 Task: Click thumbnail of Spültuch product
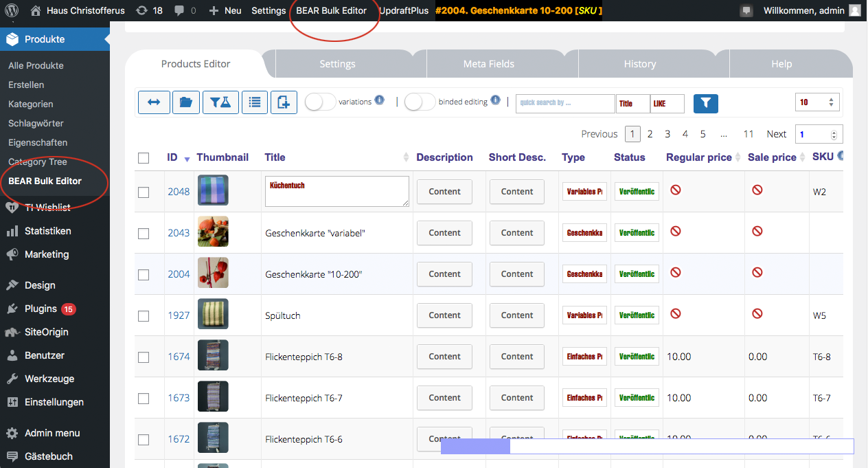click(x=213, y=314)
